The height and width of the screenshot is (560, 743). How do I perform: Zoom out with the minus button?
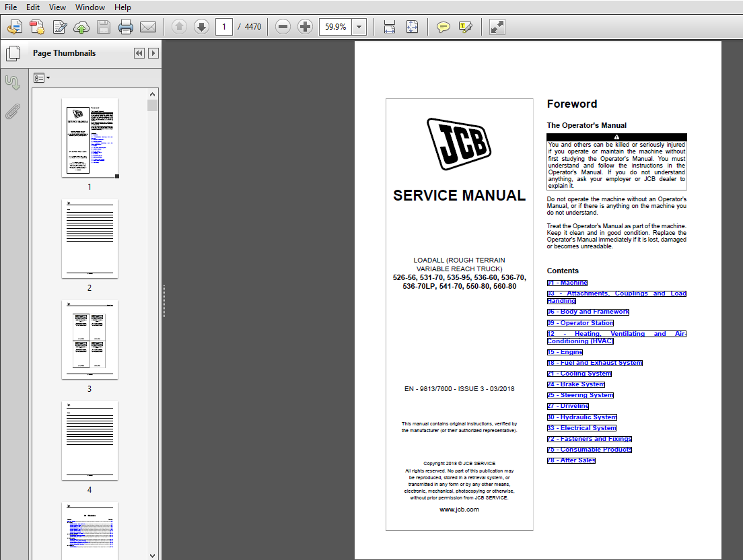coord(283,27)
